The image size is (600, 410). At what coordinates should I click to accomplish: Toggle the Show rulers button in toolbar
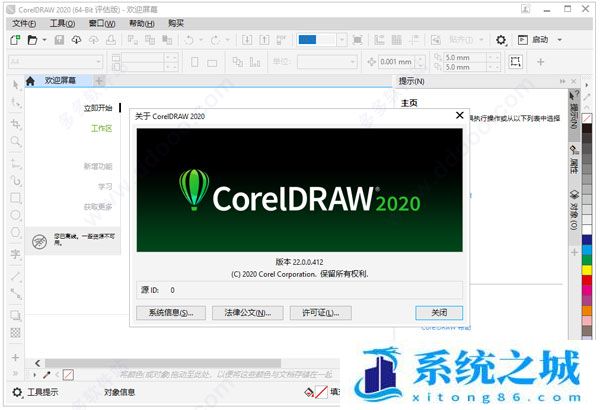(x=379, y=40)
